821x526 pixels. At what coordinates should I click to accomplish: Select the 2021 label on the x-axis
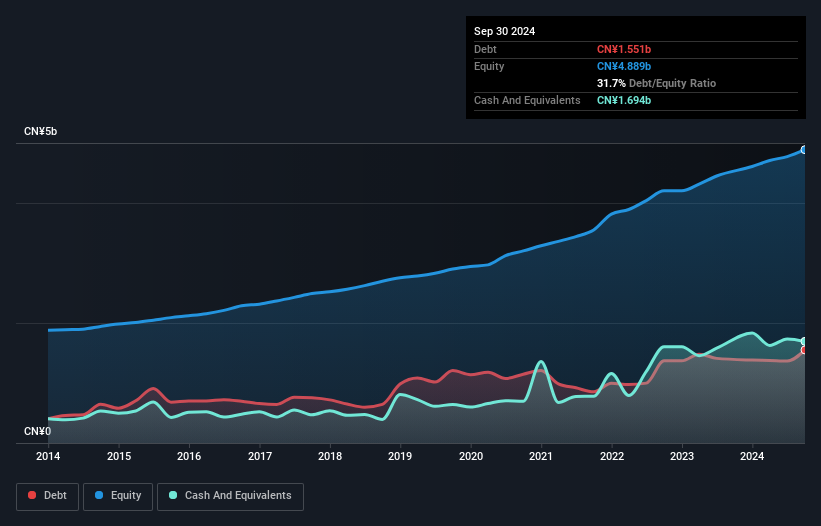pos(541,457)
